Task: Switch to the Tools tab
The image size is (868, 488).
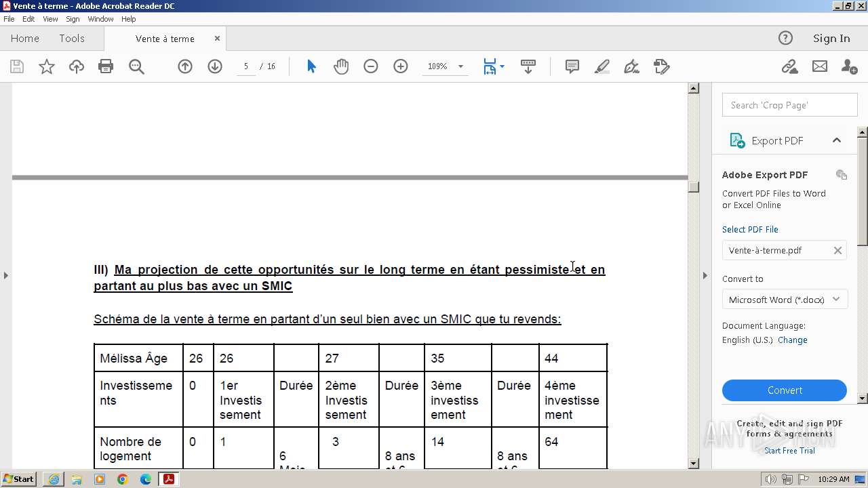Action: click(x=72, y=39)
